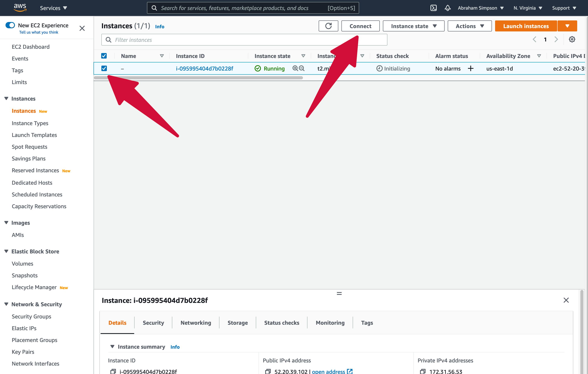Open the external link icon beside open address
Image resolution: width=588 pixels, height=374 pixels.
pos(350,371)
